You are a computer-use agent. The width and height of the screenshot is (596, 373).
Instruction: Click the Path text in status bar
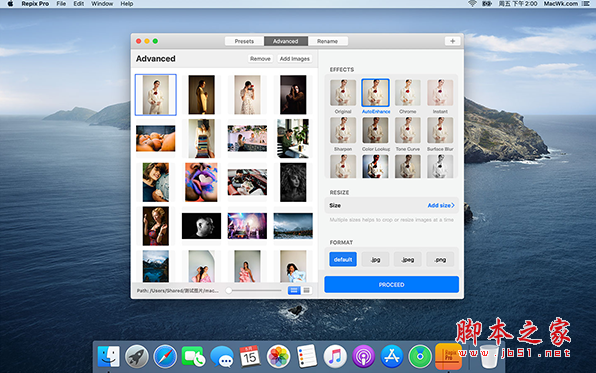point(178,290)
